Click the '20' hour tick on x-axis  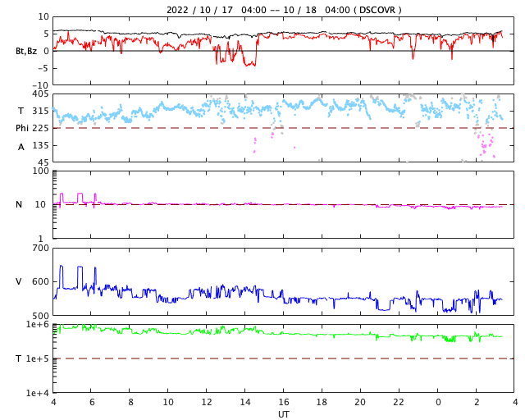[x=360, y=402]
